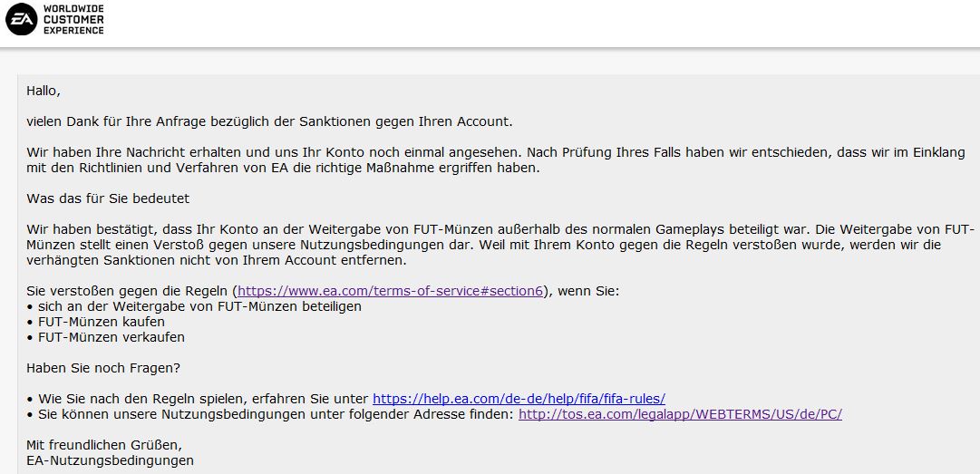
Task: Click bullet "FUT-Münzen kaufen"
Action: click(x=95, y=323)
